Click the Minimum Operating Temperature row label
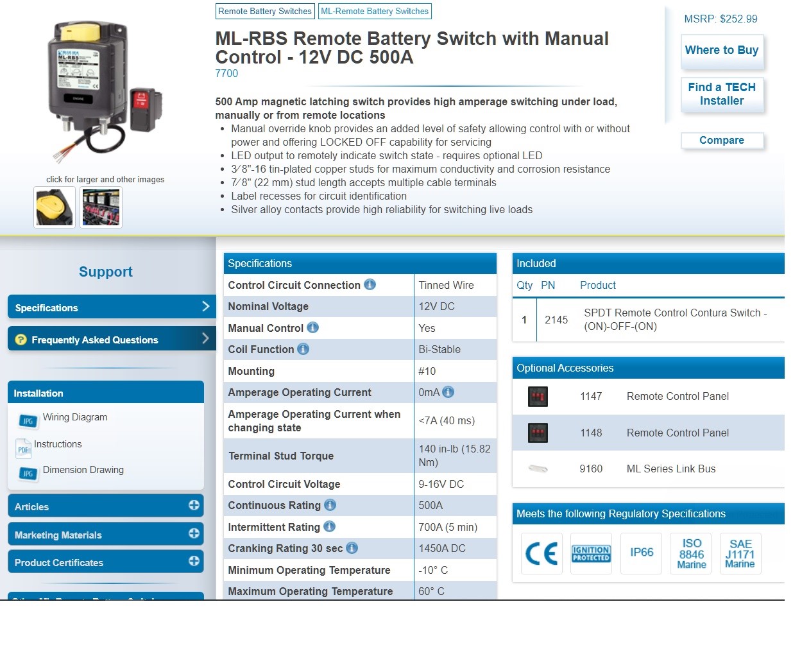 309,570
